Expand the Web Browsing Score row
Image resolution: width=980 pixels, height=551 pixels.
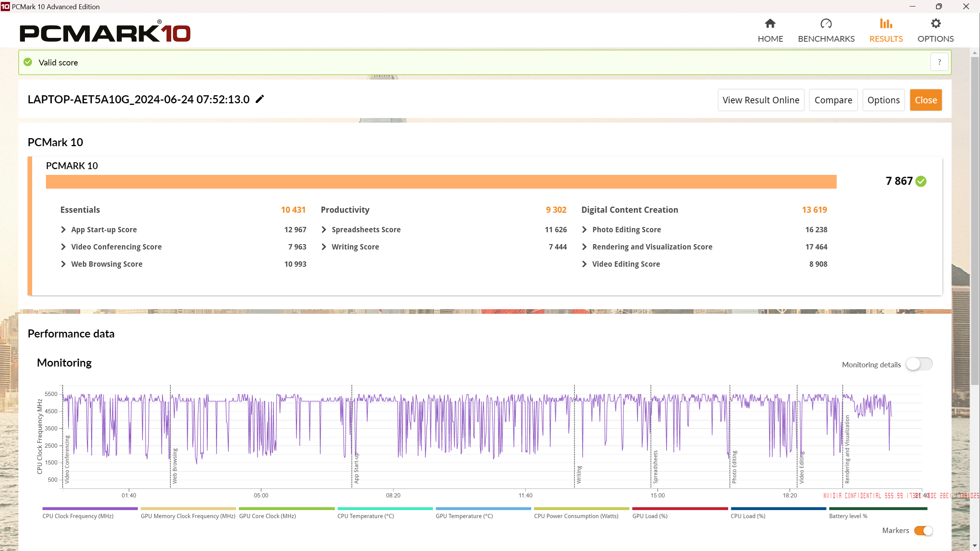click(183, 264)
